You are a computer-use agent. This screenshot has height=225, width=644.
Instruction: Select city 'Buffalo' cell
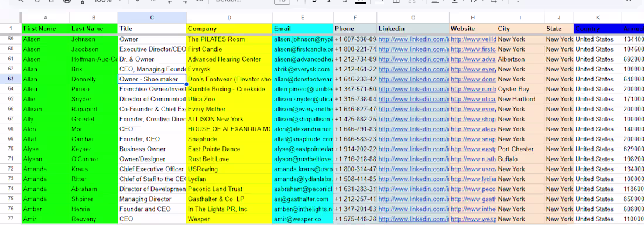tap(520, 159)
